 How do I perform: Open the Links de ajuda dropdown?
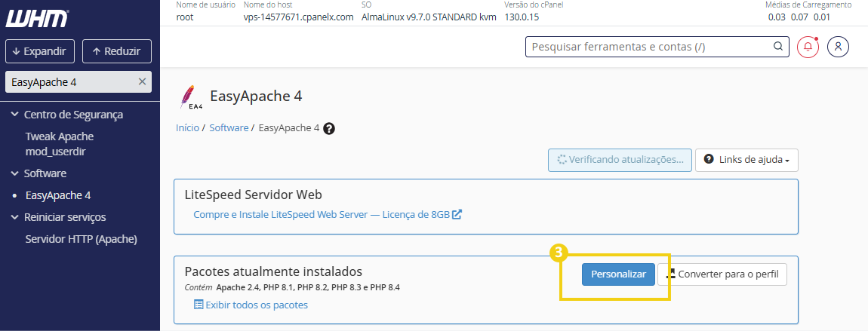pos(746,160)
